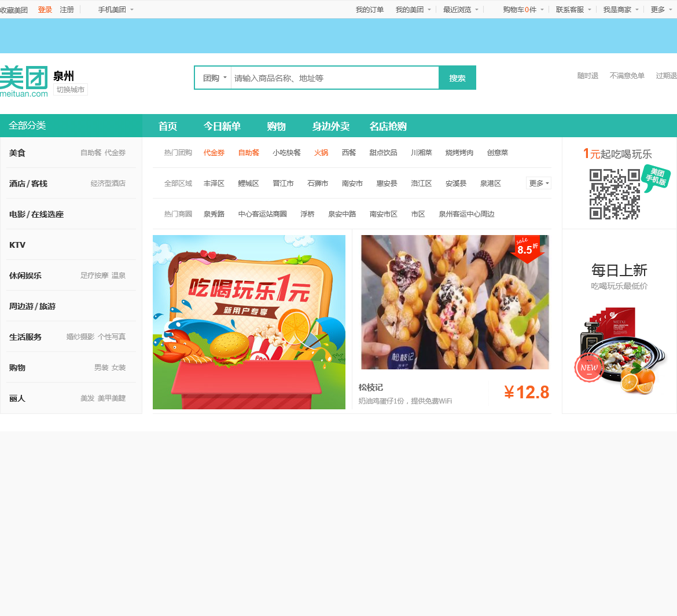
Task: Select the KTV category
Action: [17, 245]
